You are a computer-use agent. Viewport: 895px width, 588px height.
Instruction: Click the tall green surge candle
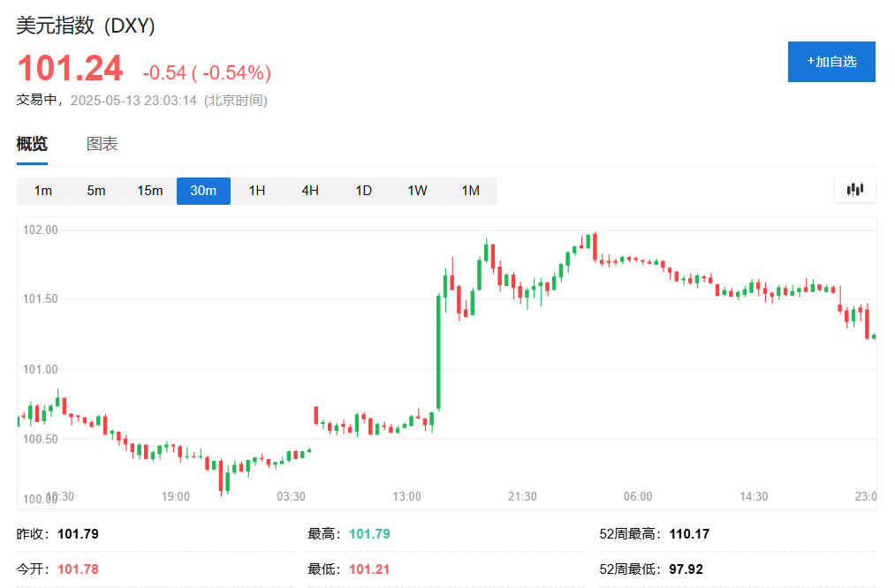pyautogui.click(x=438, y=353)
